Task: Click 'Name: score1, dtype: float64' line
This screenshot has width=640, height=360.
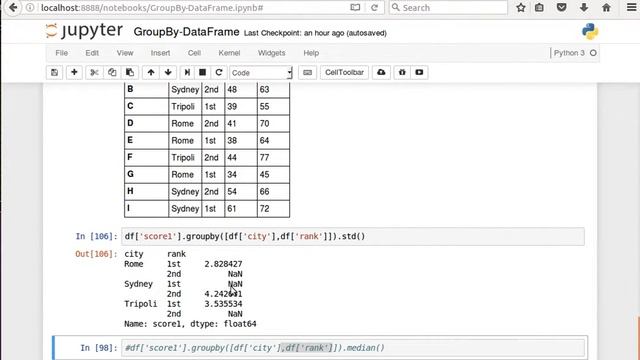Action: point(190,324)
